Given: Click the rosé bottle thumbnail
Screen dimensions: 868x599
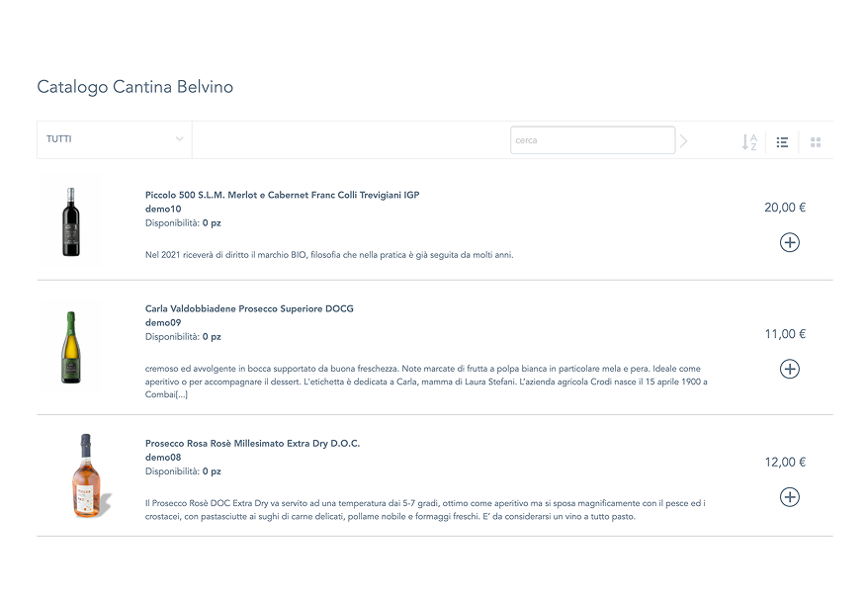Looking at the screenshot, I should click(85, 476).
